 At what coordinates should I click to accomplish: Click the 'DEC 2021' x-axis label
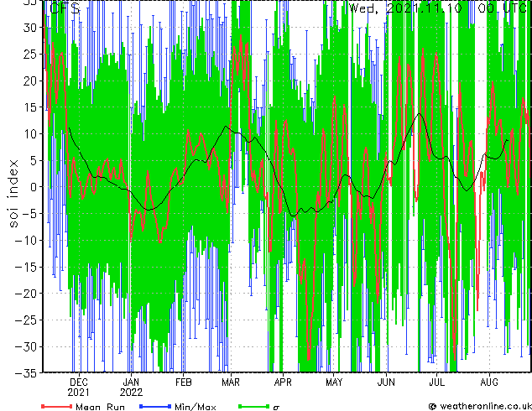pos(79,388)
